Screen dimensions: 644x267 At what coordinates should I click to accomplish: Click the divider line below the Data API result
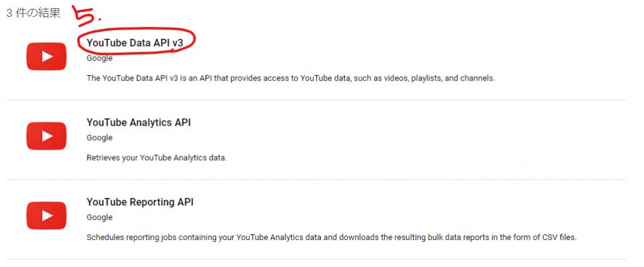316,100
